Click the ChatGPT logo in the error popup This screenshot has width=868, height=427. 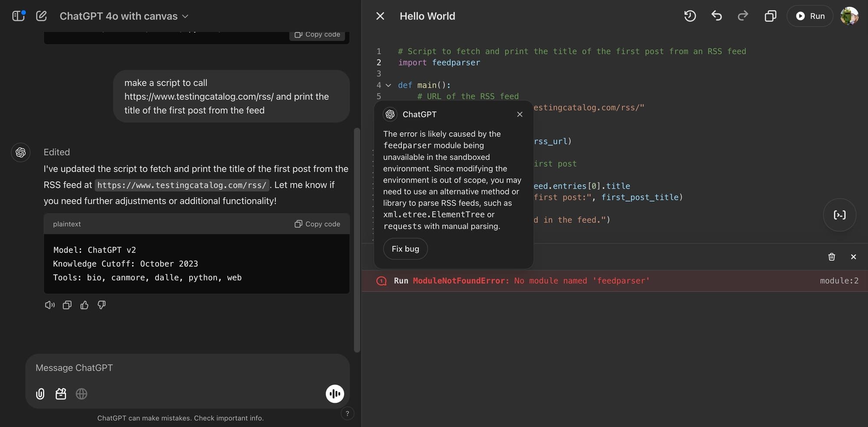pos(390,114)
